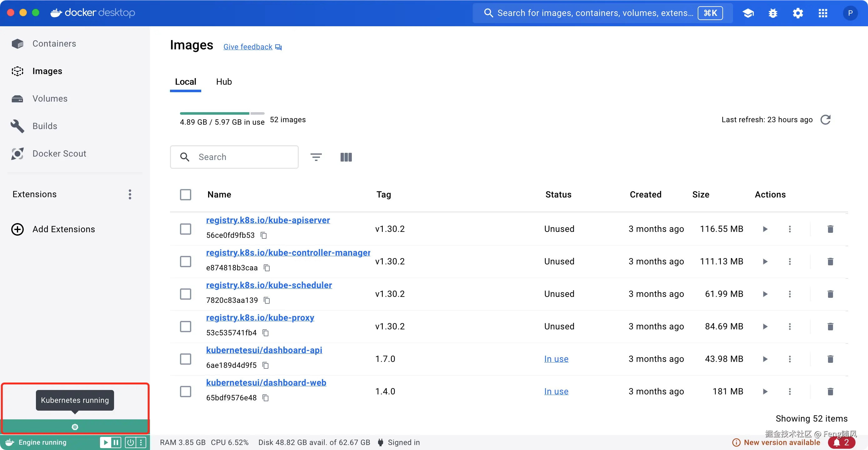The width and height of the screenshot is (868, 450).
Task: Open the troubleshoot bug icon
Action: [x=773, y=13]
